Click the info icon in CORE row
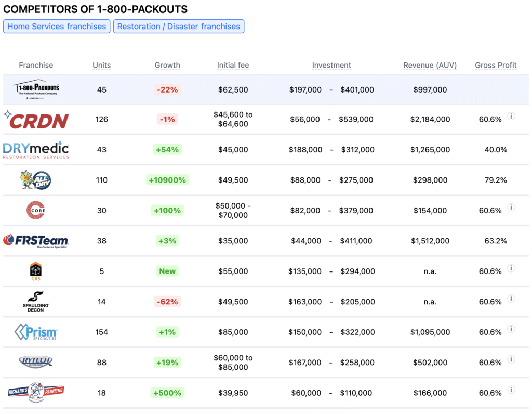The width and height of the screenshot is (532, 414). (511, 207)
